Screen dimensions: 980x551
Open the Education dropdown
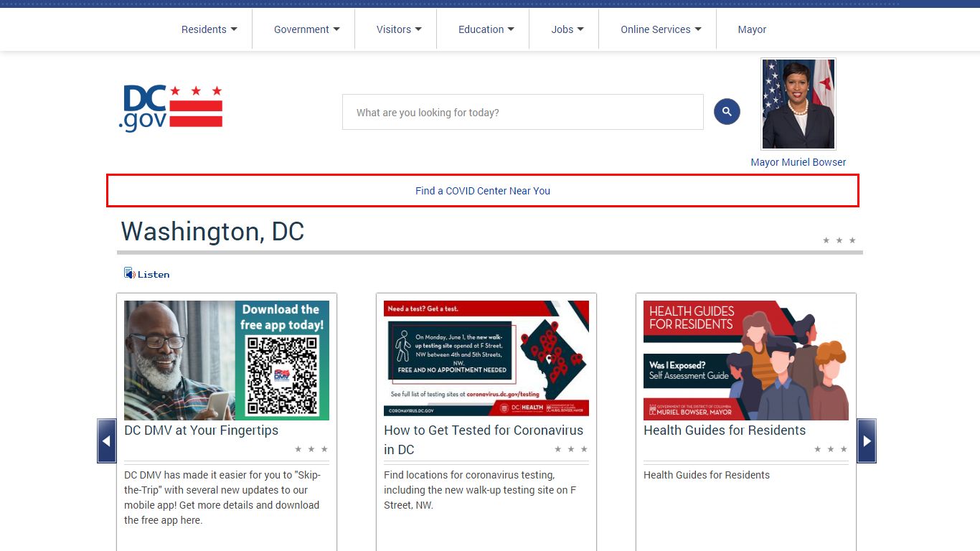click(x=486, y=29)
